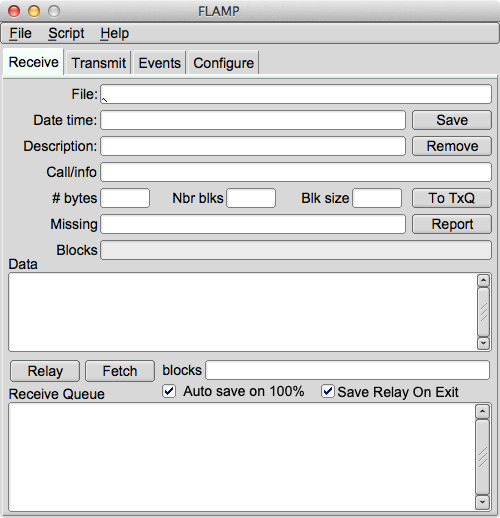Open the Script menu
Viewport: 500px width, 518px height.
point(66,33)
